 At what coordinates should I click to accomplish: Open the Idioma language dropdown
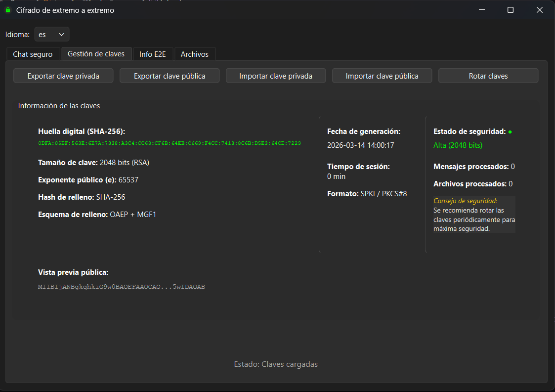point(51,34)
